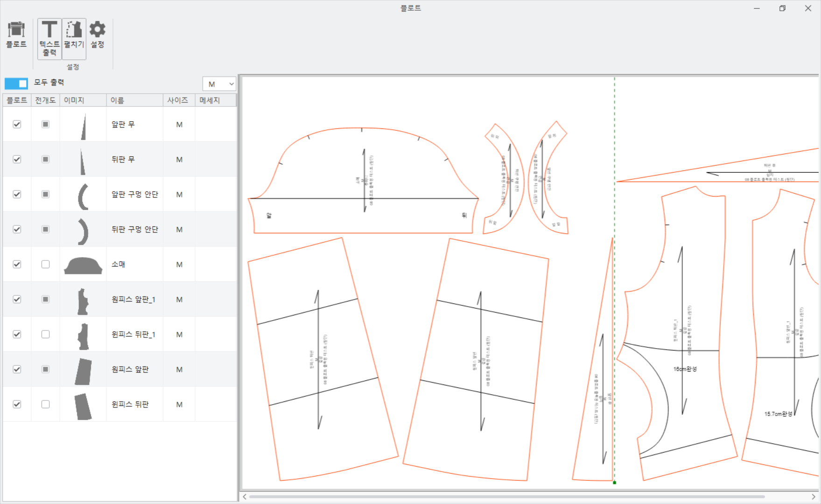Click the name text 앞판 구멍 안단

(135, 194)
